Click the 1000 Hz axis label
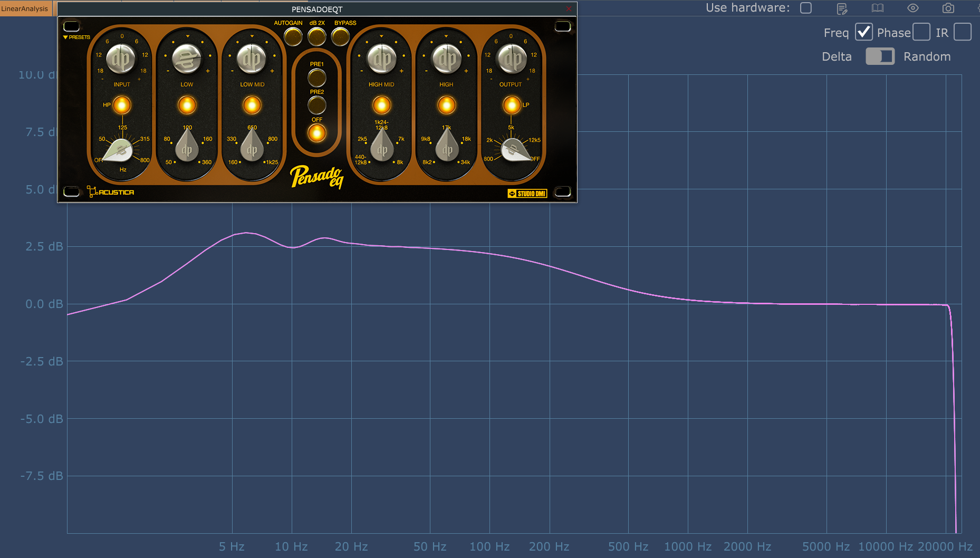980x558 pixels. pyautogui.click(x=688, y=547)
